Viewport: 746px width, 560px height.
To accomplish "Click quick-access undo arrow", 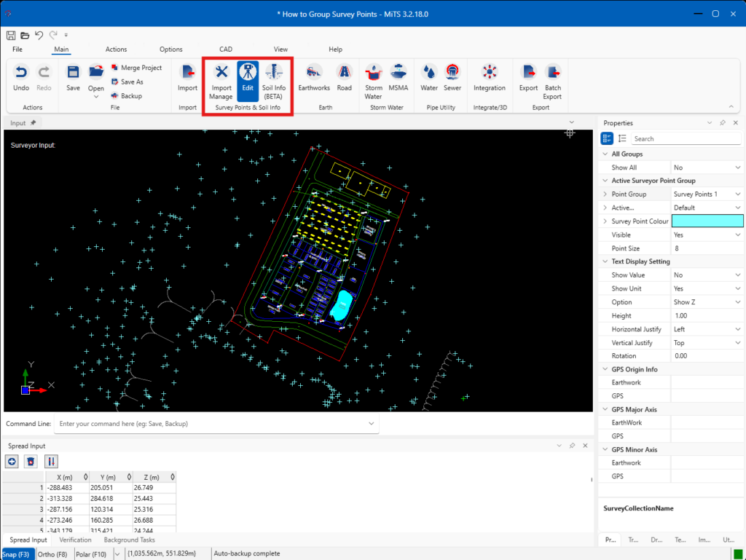I will pyautogui.click(x=39, y=35).
